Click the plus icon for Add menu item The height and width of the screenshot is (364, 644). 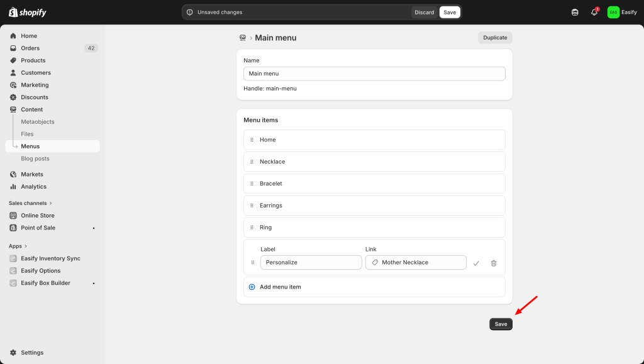tap(252, 287)
